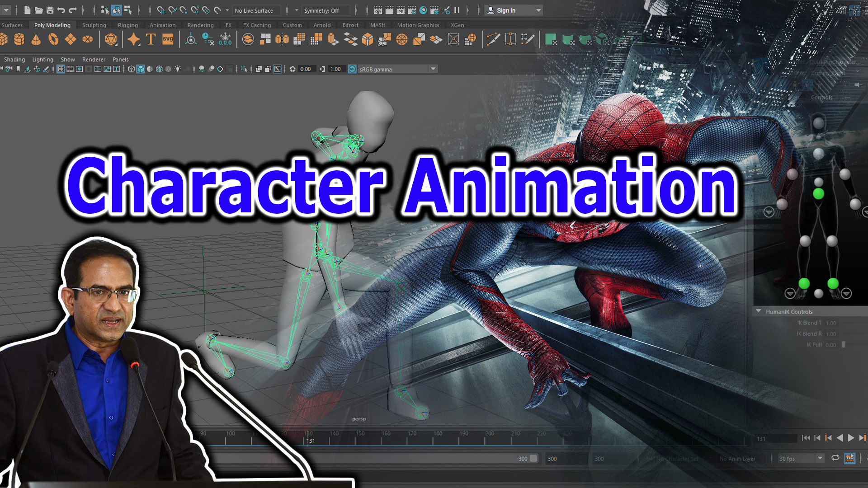Click the Snap to curves magnet icon
This screenshot has height=488, width=868.
pyautogui.click(x=172, y=10)
